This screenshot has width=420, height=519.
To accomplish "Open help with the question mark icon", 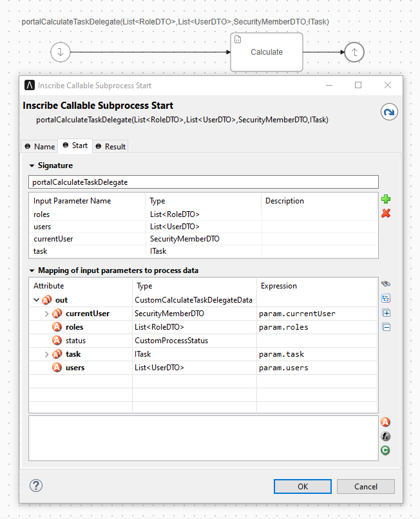I will [36, 486].
